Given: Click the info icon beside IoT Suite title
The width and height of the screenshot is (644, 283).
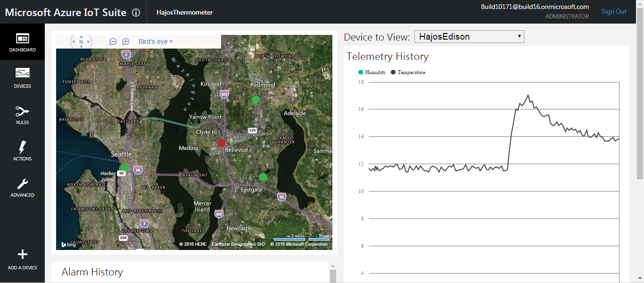Looking at the screenshot, I should (136, 13).
